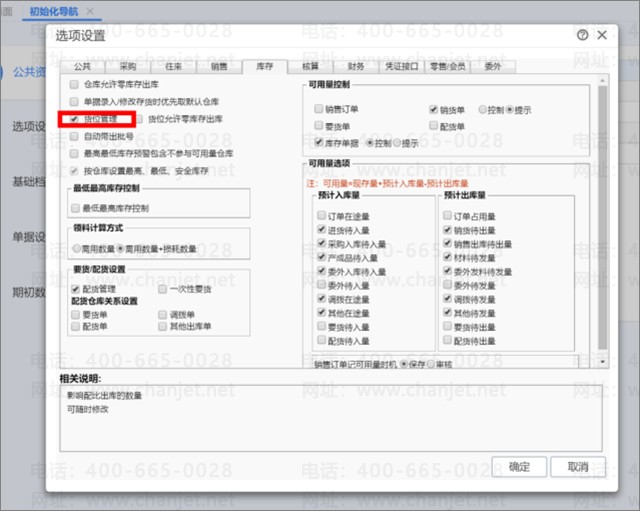This screenshot has width=640, height=511.
Task: Uncheck 配货管理 checkbox
Action: (x=75, y=289)
